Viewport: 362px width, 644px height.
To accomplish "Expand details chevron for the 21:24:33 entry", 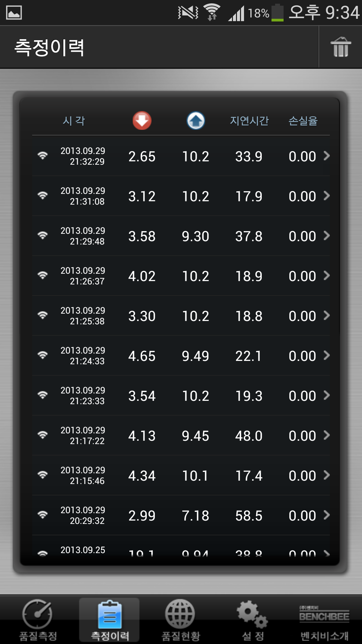I will click(326, 355).
